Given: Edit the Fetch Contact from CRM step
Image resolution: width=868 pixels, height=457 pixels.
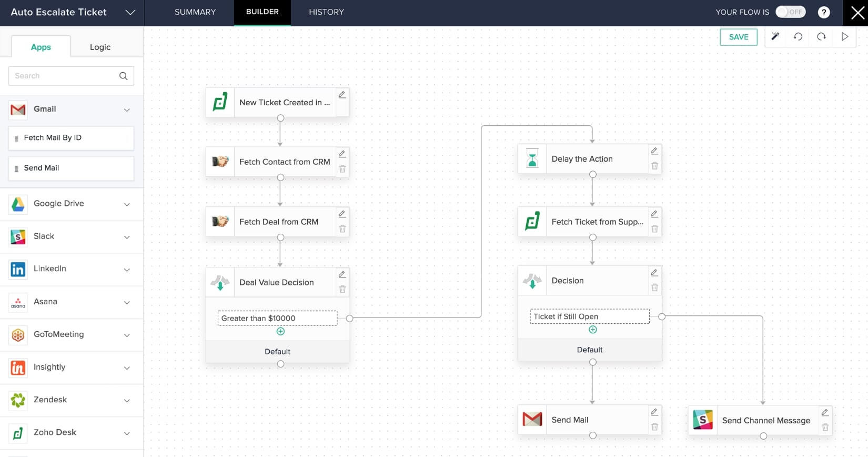Looking at the screenshot, I should pos(342,154).
